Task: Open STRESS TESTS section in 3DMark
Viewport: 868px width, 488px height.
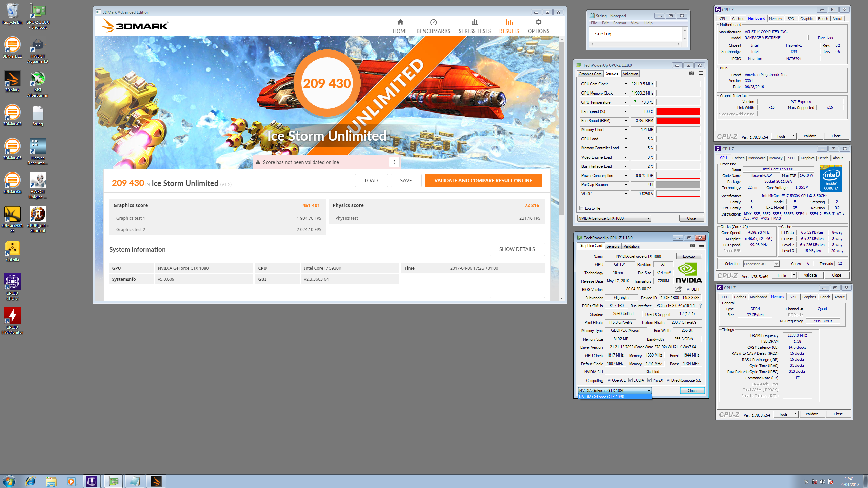Action: pos(474,26)
